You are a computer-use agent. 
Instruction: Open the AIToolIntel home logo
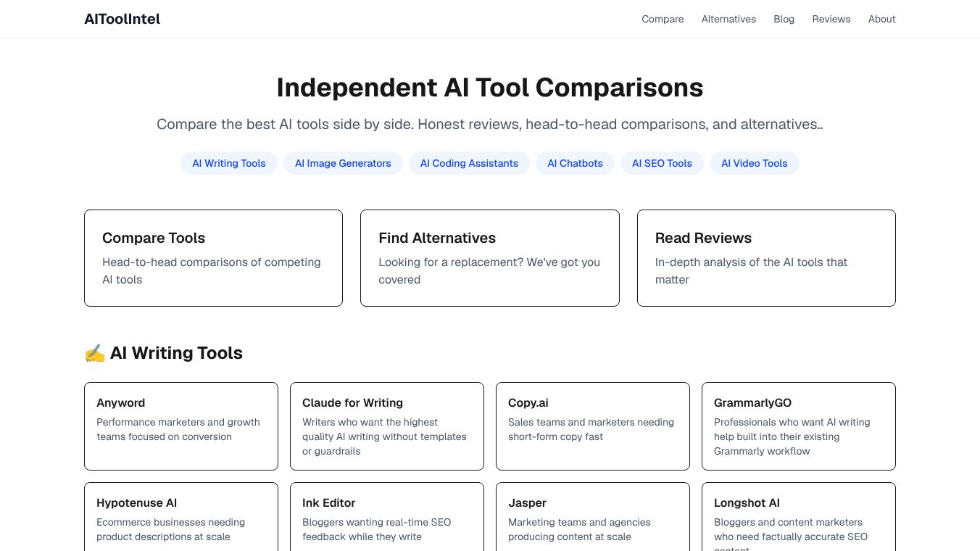click(122, 19)
